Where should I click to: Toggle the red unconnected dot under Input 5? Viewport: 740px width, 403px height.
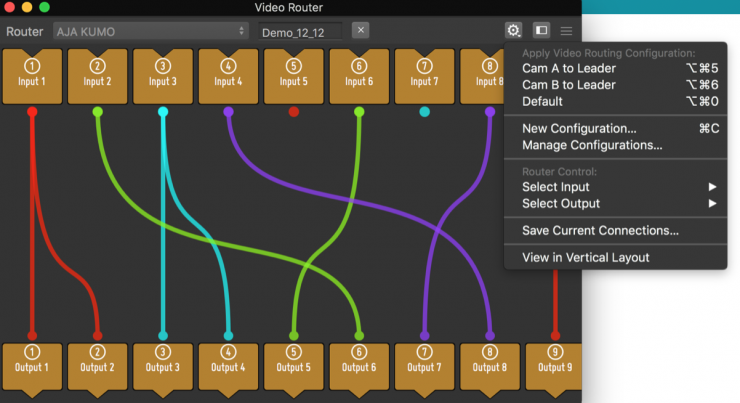294,112
